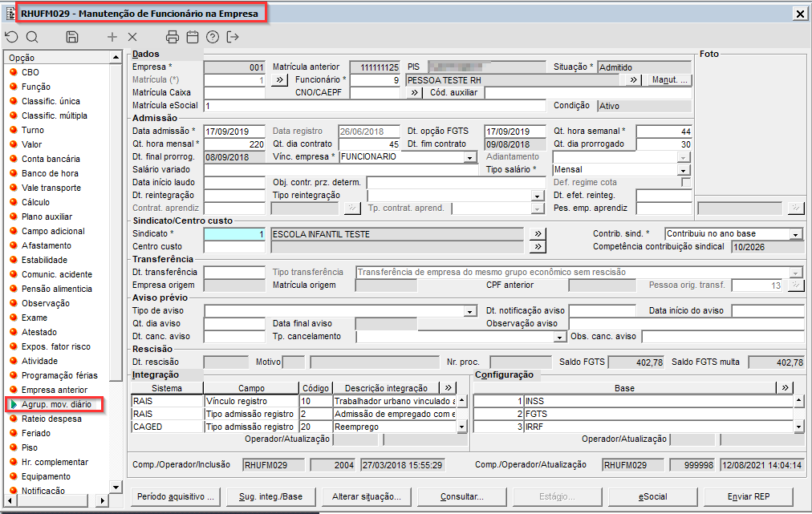Select the CBO option in the sidebar
812x514 pixels.
coord(30,72)
